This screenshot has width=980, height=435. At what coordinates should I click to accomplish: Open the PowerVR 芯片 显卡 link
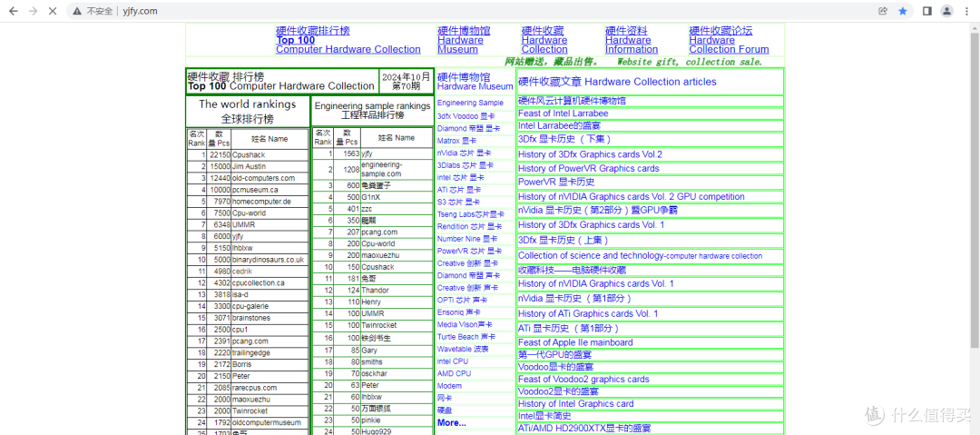(x=467, y=251)
